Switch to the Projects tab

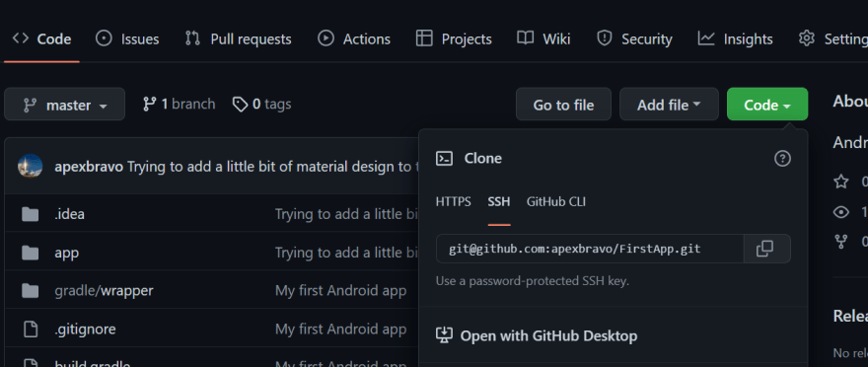454,38
